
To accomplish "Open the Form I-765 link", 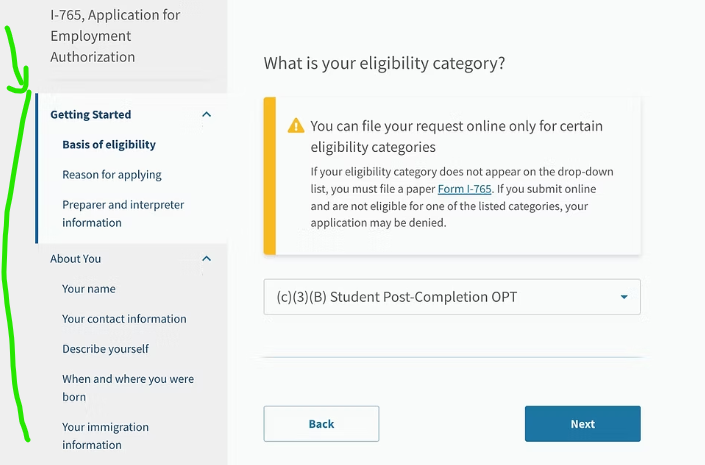I will coord(464,188).
